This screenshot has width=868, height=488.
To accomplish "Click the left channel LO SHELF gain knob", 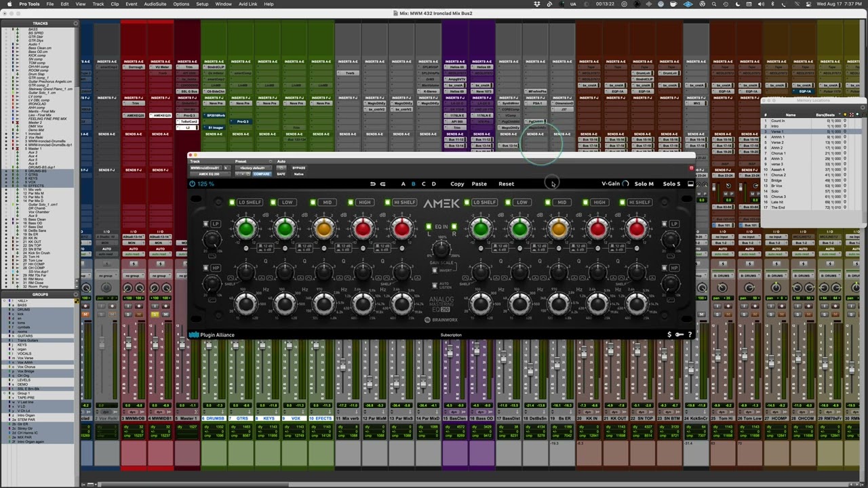I will coord(245,229).
